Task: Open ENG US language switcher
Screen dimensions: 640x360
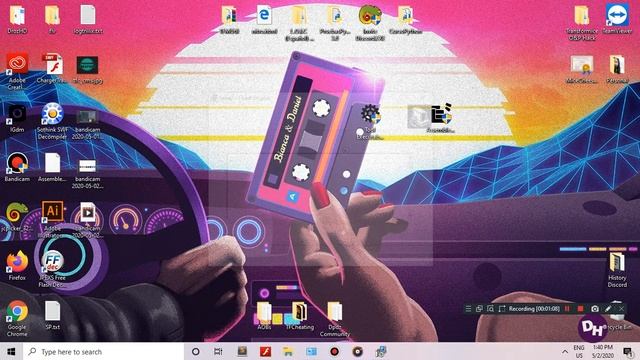Action: 579,351
